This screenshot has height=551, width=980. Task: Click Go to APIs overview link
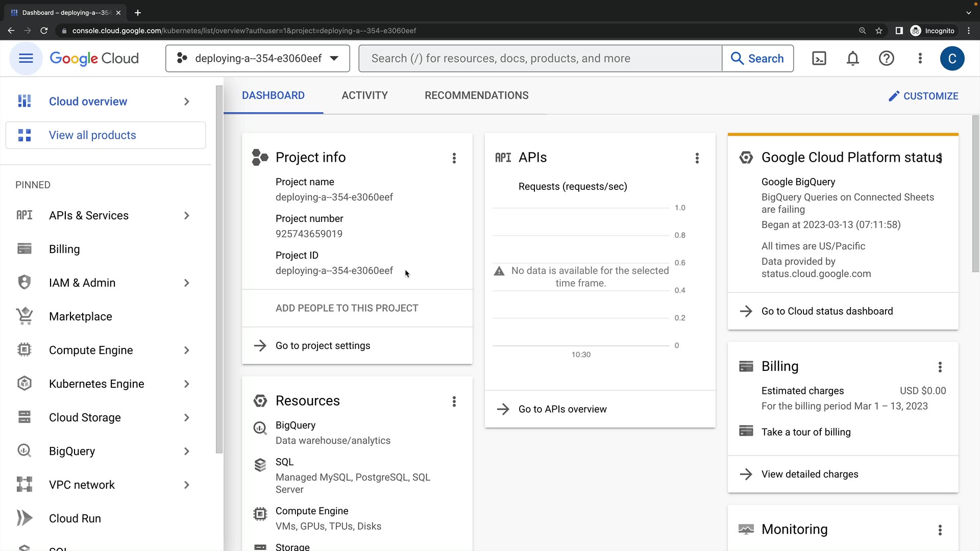[562, 409]
